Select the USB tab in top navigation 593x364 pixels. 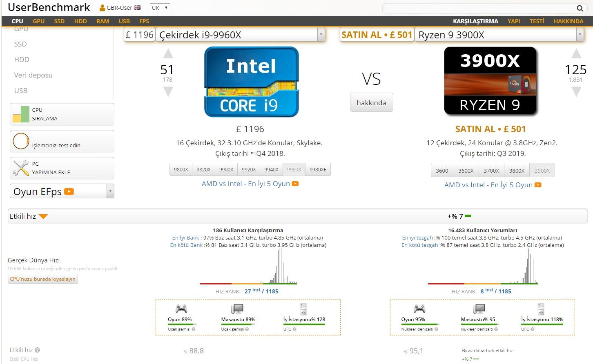[124, 21]
